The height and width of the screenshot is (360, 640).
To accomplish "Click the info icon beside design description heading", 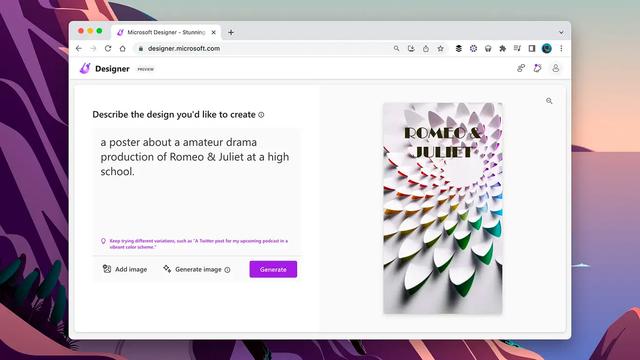I will click(261, 115).
